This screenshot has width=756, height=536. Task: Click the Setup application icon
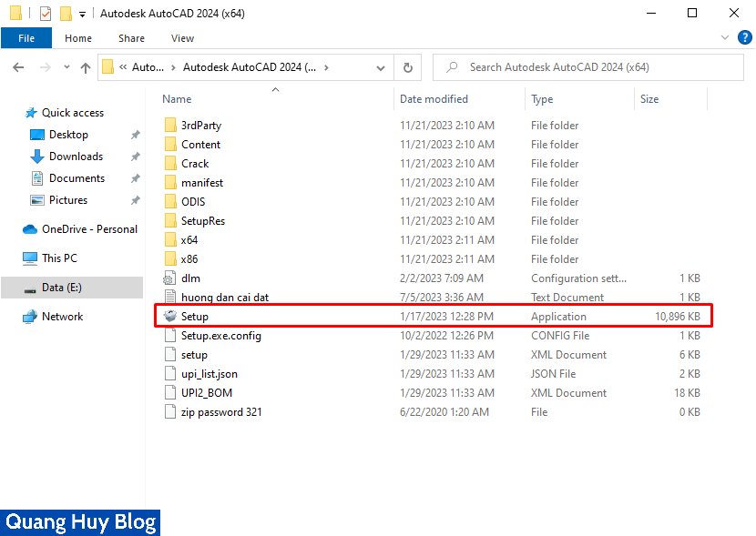click(169, 317)
